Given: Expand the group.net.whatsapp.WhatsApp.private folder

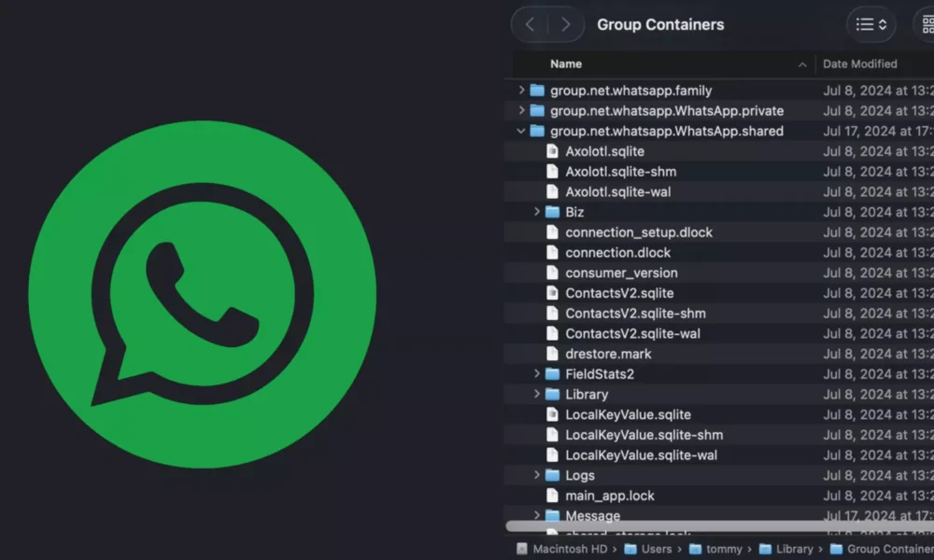Looking at the screenshot, I should [521, 110].
